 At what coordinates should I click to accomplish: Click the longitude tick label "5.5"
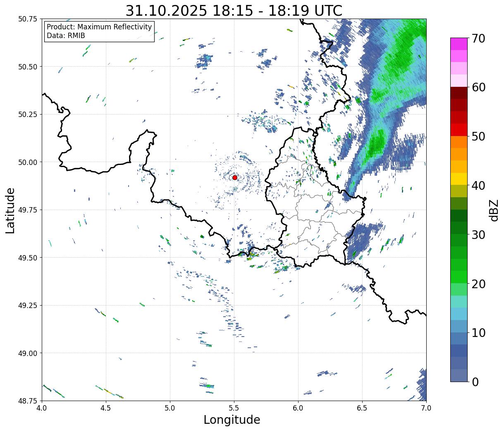click(x=234, y=408)
